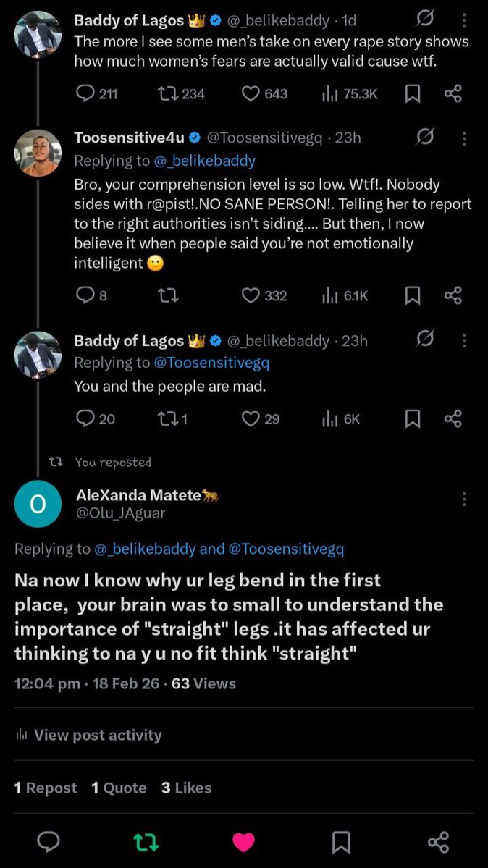The height and width of the screenshot is (868, 488).
Task: Open more options for Baddy's first tweet
Action: pyautogui.click(x=463, y=21)
